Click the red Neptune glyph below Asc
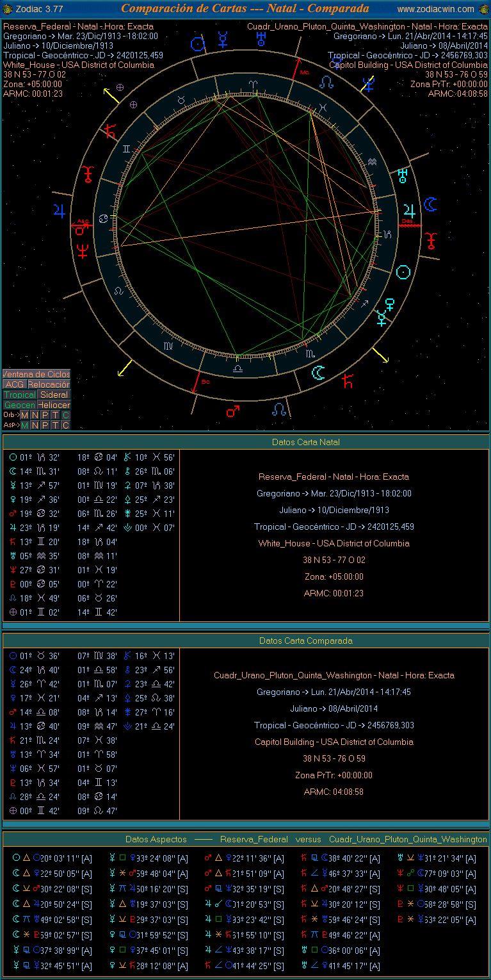 [x=83, y=250]
